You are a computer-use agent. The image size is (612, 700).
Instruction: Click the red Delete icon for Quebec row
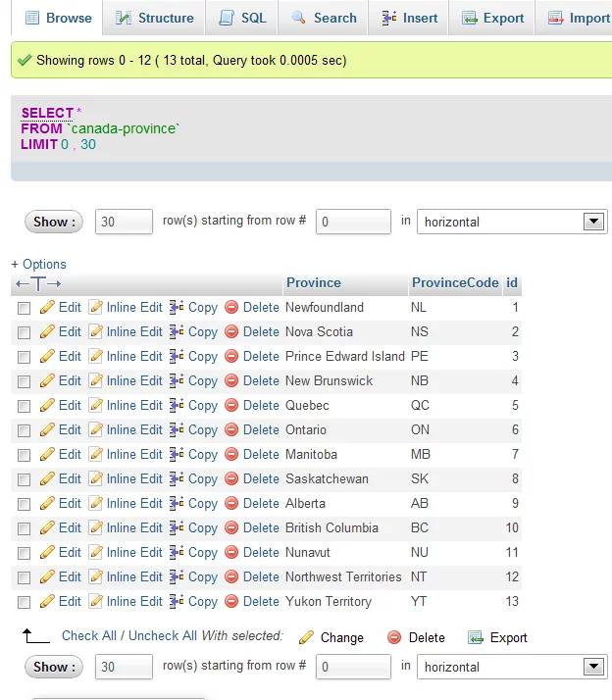231,405
